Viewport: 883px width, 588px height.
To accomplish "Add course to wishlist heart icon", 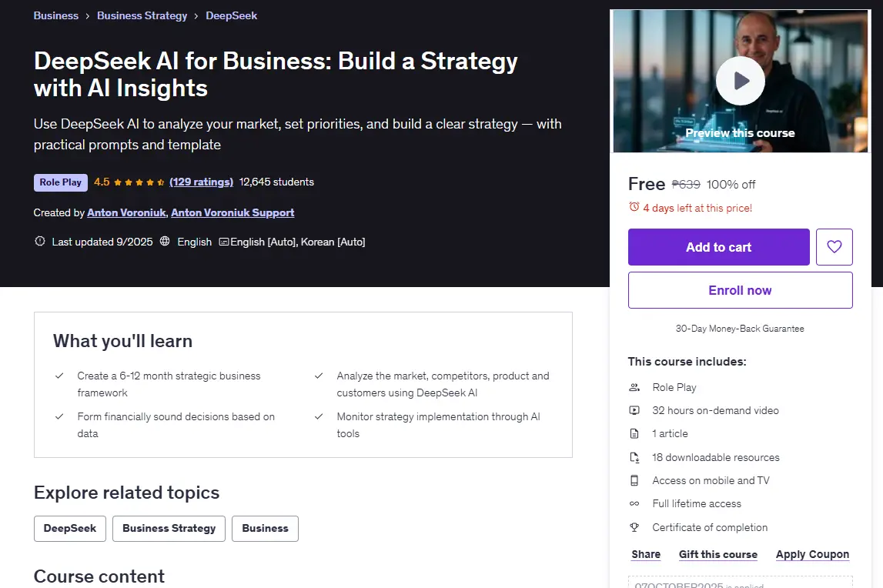I will coord(834,247).
